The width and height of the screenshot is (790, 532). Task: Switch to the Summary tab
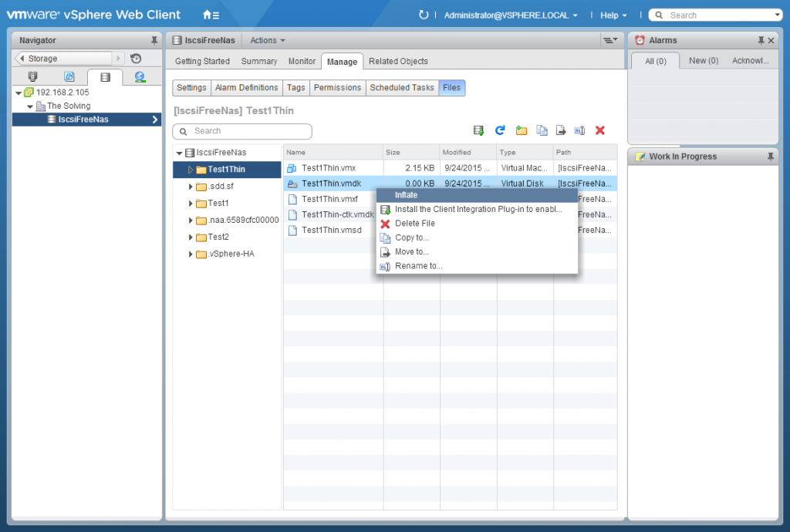(x=258, y=62)
